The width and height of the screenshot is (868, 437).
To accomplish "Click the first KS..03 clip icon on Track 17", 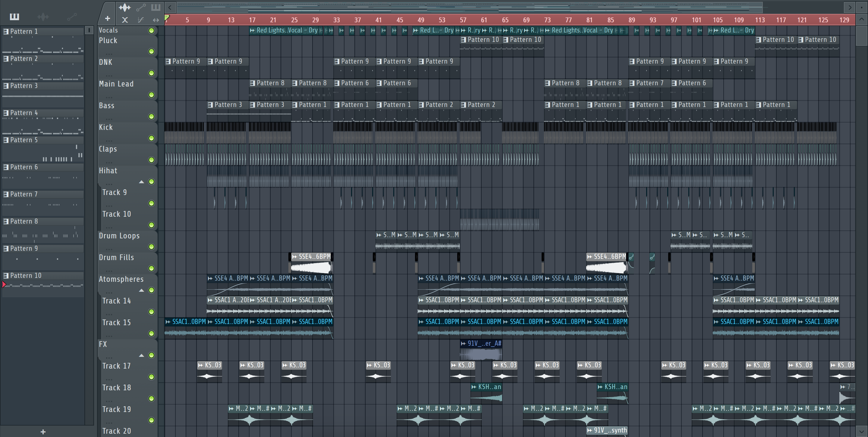I will click(x=200, y=365).
